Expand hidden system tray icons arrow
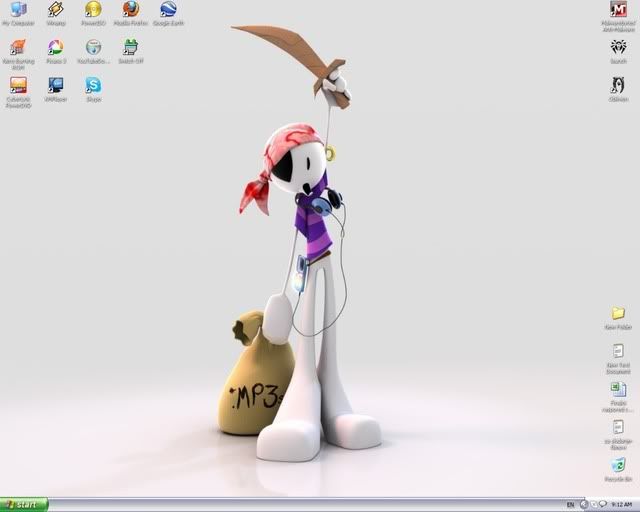The image size is (640, 512). (583, 505)
